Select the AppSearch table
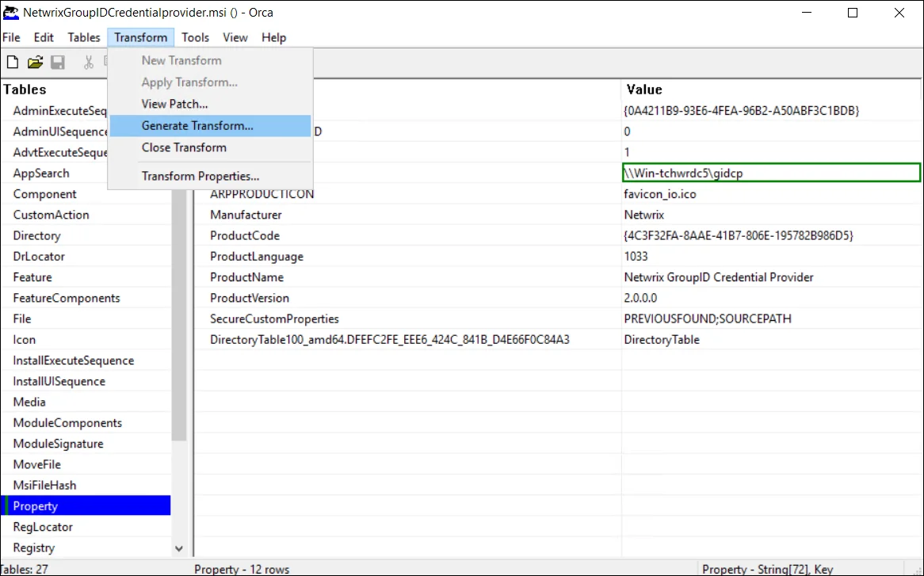The height and width of the screenshot is (576, 924). click(41, 174)
